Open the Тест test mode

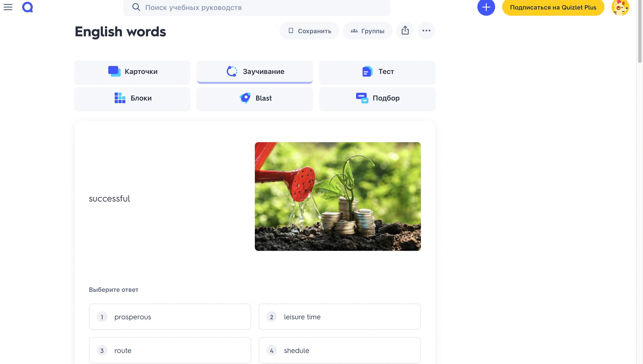click(377, 72)
